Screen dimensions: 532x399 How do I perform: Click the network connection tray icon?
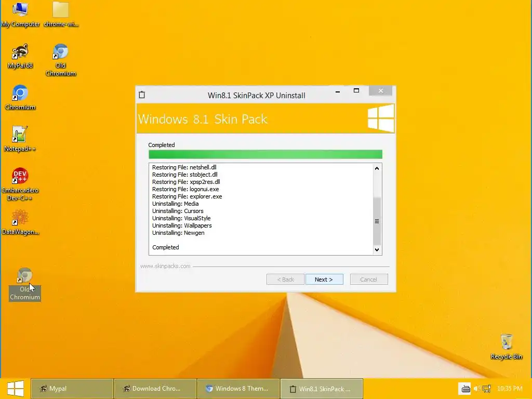coord(487,389)
